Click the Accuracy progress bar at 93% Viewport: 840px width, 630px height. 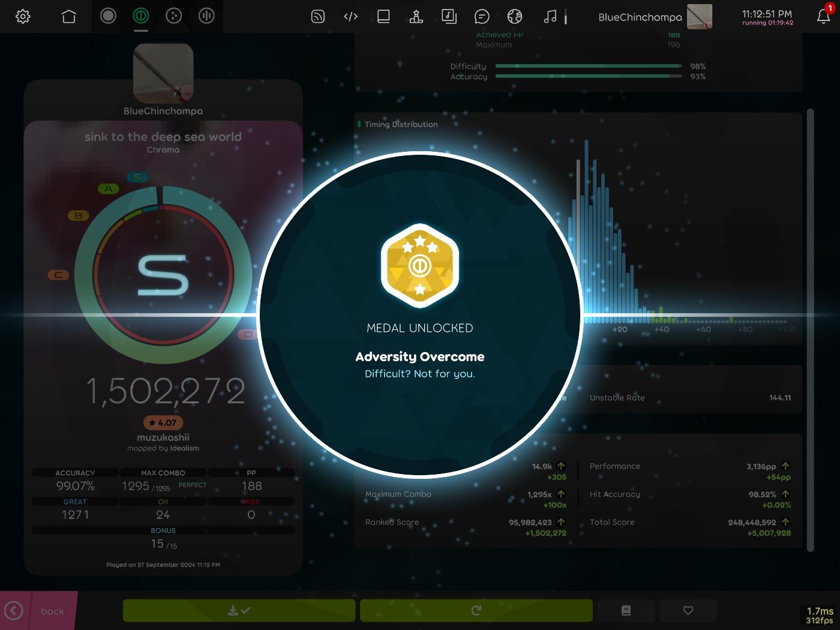coord(589,76)
